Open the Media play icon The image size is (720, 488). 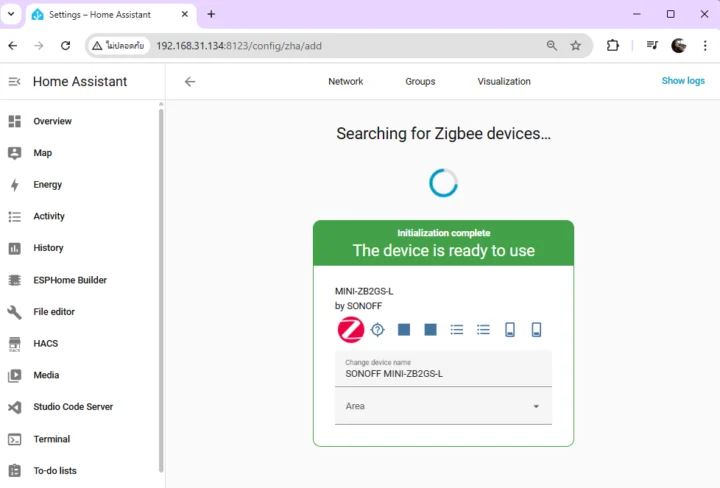tap(15, 376)
